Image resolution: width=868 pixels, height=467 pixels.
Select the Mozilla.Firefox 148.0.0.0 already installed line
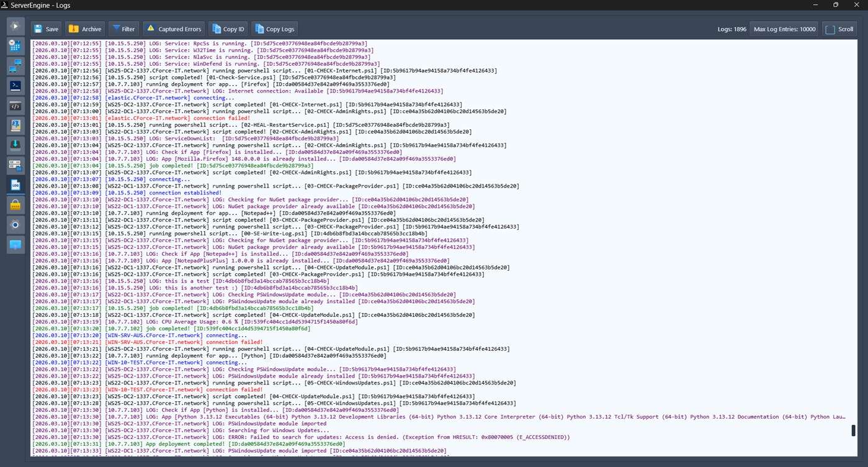pyautogui.click(x=244, y=158)
